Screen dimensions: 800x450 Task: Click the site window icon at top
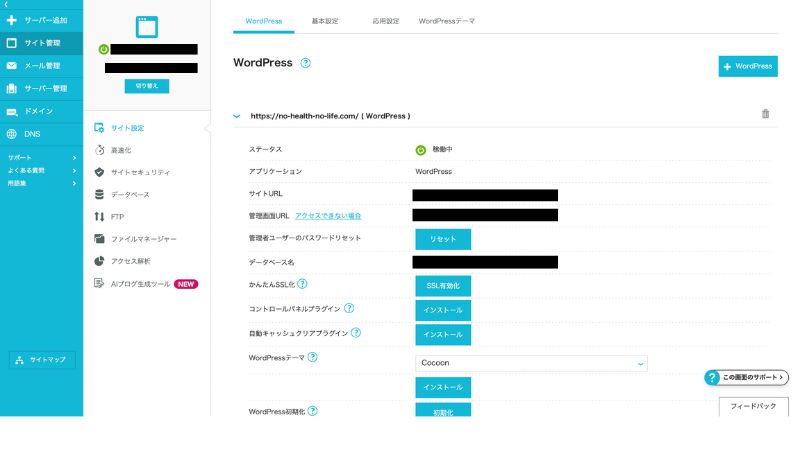[147, 27]
